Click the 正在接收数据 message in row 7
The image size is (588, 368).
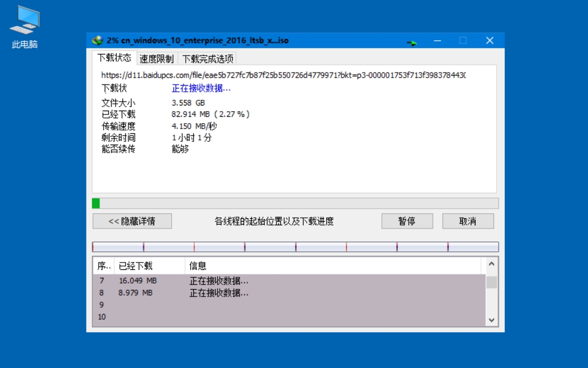(219, 281)
